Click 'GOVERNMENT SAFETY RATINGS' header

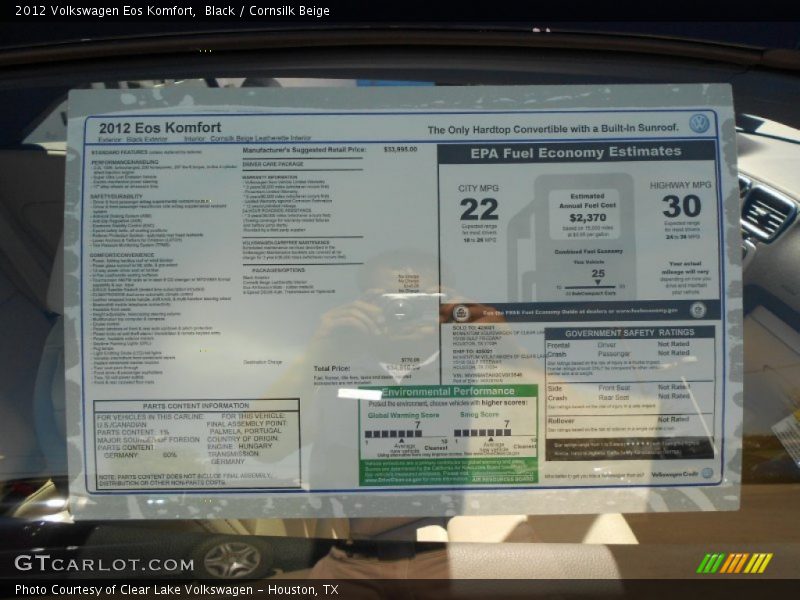click(630, 333)
